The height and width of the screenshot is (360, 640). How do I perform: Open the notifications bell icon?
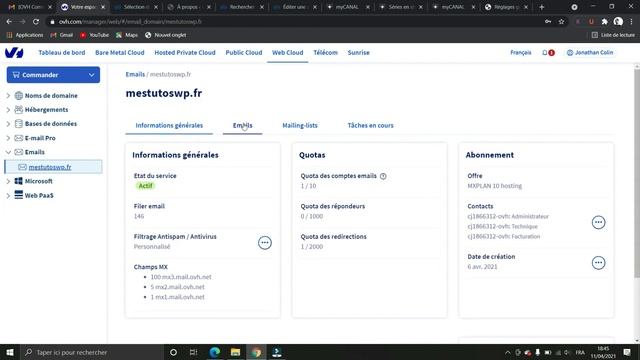pos(545,53)
